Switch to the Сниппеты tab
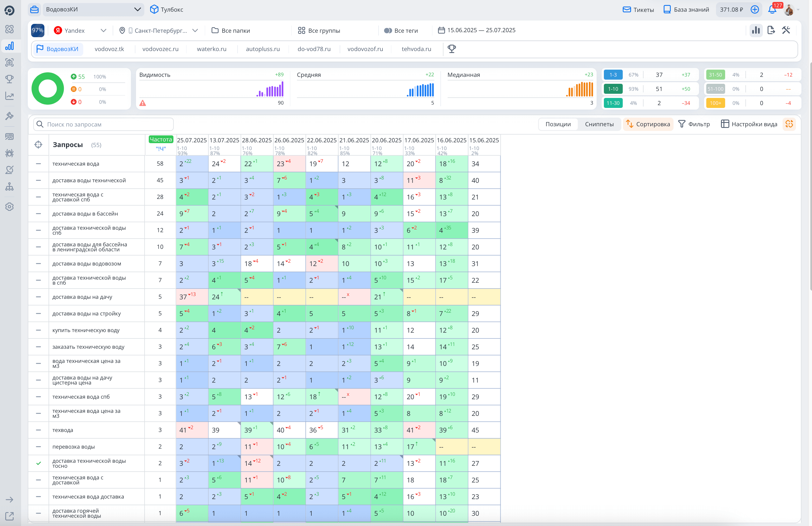 click(599, 124)
